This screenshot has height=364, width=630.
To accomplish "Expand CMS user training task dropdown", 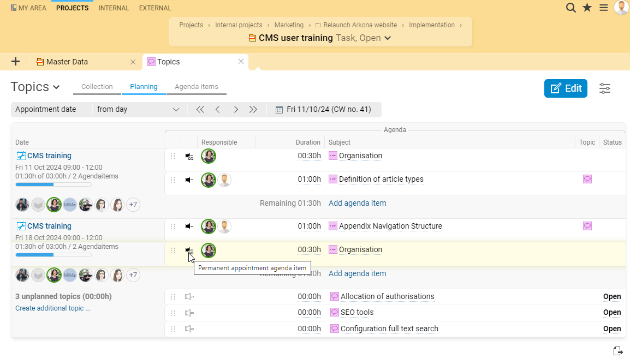I will click(388, 38).
